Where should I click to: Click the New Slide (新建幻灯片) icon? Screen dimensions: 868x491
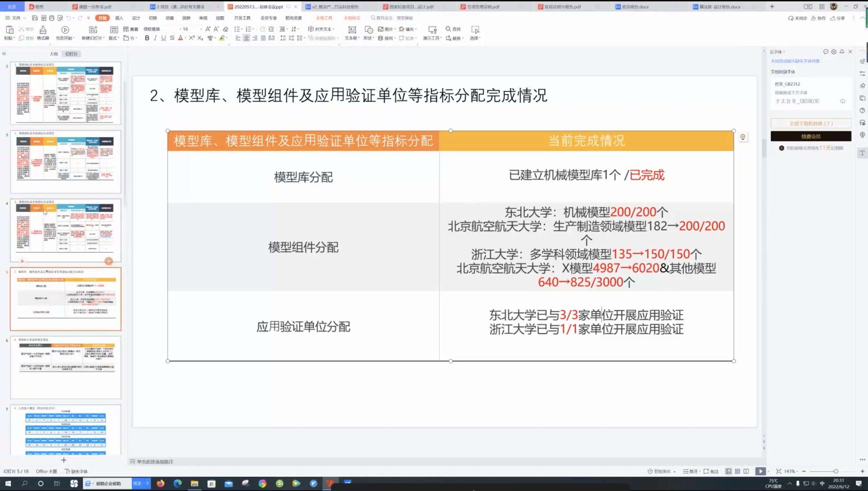click(93, 30)
